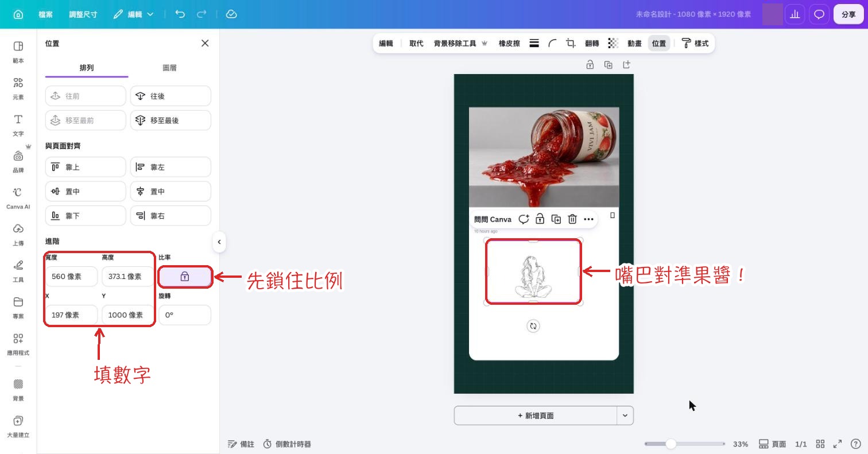868x454 pixels.
Task: Open the transparency checkerboard icon
Action: point(613,43)
